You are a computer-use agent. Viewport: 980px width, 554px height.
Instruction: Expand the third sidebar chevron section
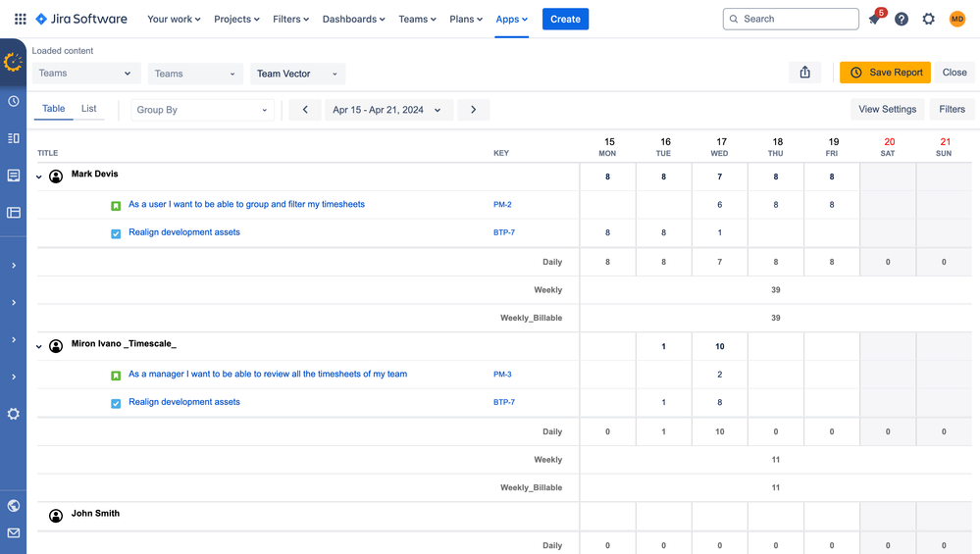13,340
